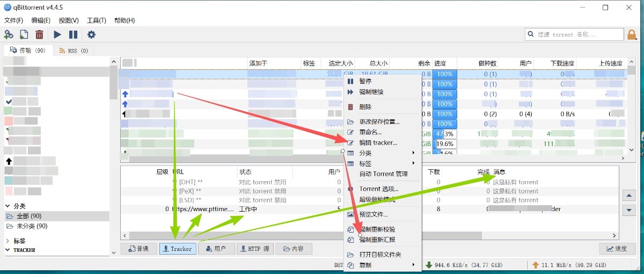The height and width of the screenshot is (274, 644).
Task: Choose 强制重新校验 in context menu
Action: [x=382, y=229]
